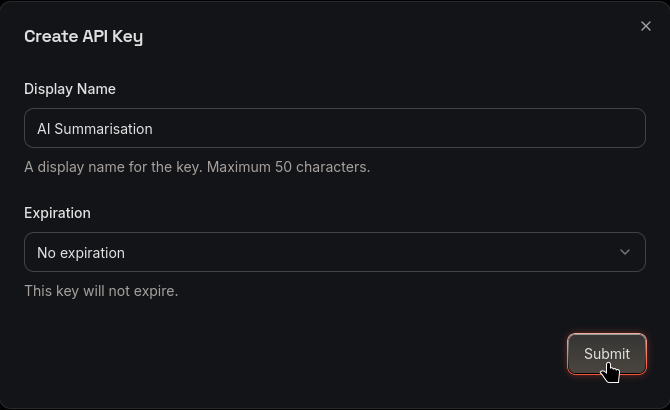Click the 'Maximum 50 characters' helper text
This screenshot has height=410, width=670.
coord(290,167)
